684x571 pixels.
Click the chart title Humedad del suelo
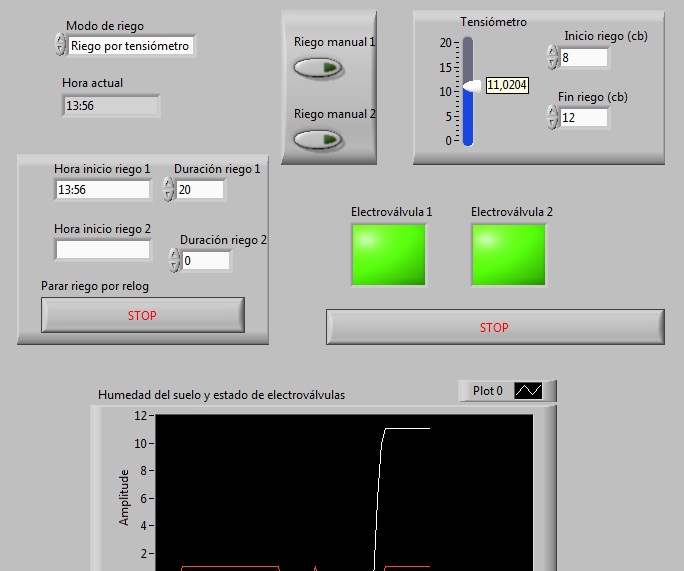(x=222, y=395)
